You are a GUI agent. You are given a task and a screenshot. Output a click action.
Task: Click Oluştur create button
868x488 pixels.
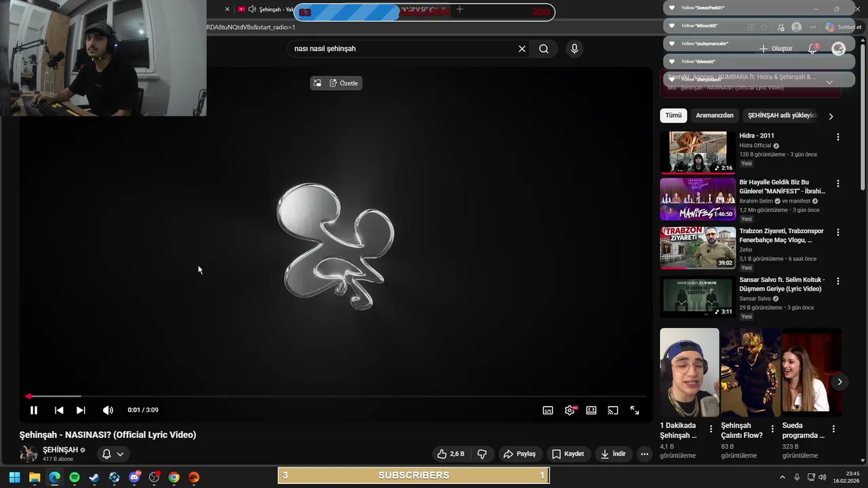776,49
